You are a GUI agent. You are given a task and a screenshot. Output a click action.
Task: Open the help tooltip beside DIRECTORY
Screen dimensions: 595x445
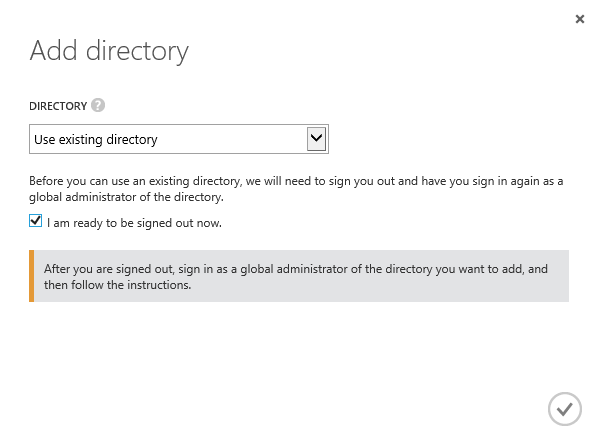click(x=98, y=105)
